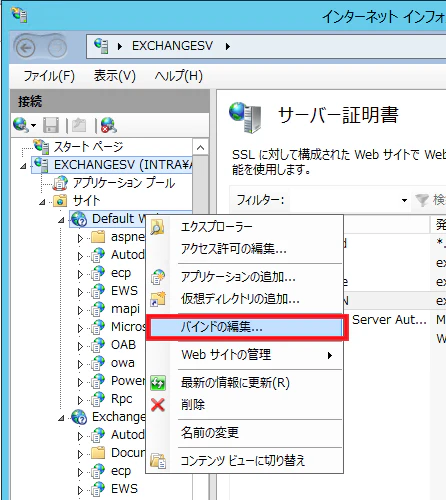Image resolution: width=446 pixels, height=500 pixels.
Task: Click the red X 削除 icon
Action: (x=158, y=405)
